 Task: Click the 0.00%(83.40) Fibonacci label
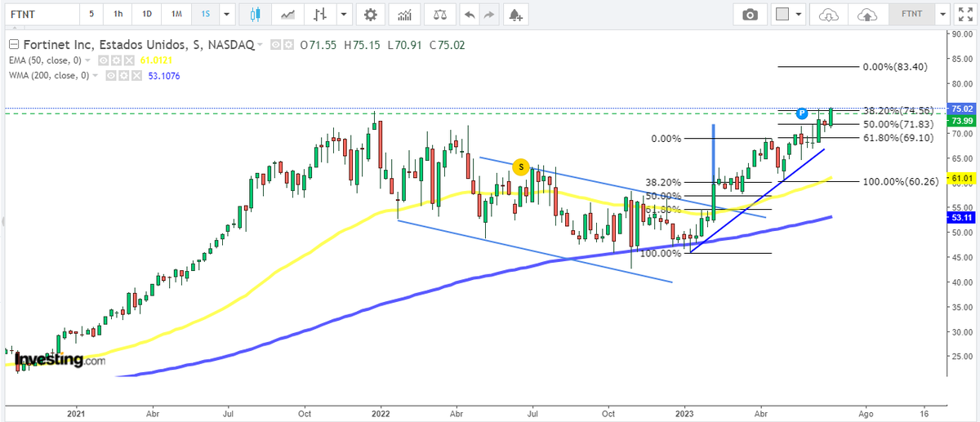point(897,67)
